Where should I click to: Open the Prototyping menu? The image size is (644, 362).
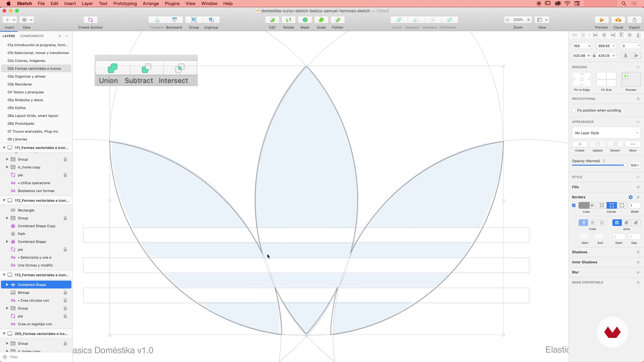(125, 4)
